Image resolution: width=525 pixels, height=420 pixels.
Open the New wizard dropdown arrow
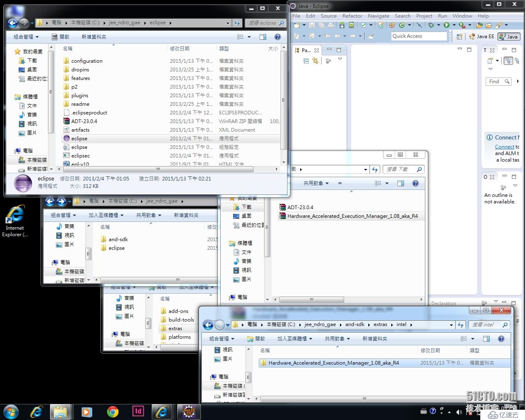click(304, 25)
